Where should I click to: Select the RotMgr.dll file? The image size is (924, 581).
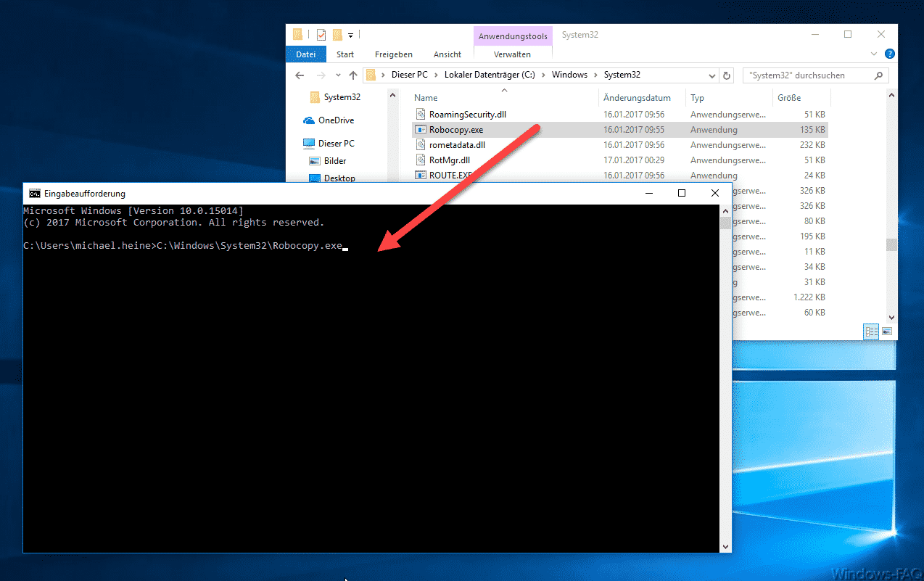[x=449, y=160]
